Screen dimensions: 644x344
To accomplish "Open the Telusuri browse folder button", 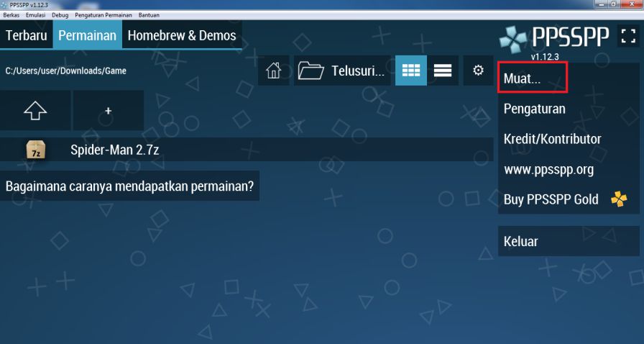I will (341, 71).
